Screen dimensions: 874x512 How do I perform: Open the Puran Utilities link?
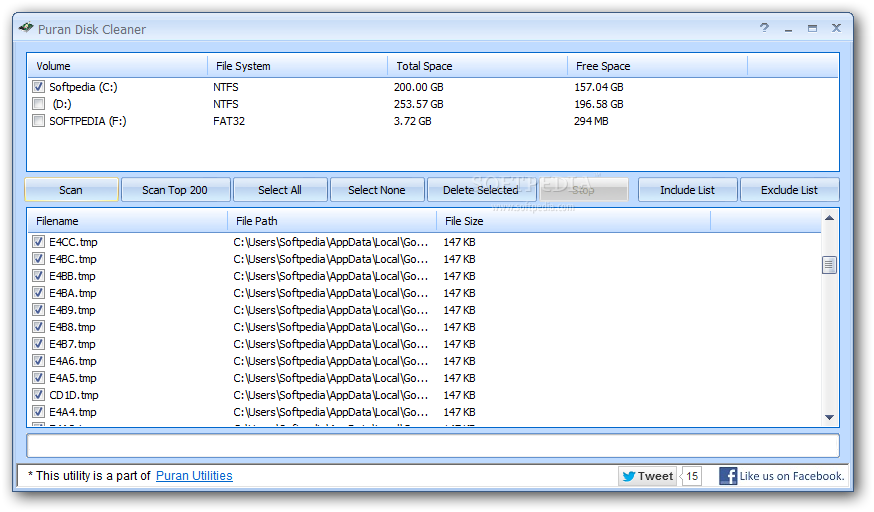pyautogui.click(x=194, y=476)
